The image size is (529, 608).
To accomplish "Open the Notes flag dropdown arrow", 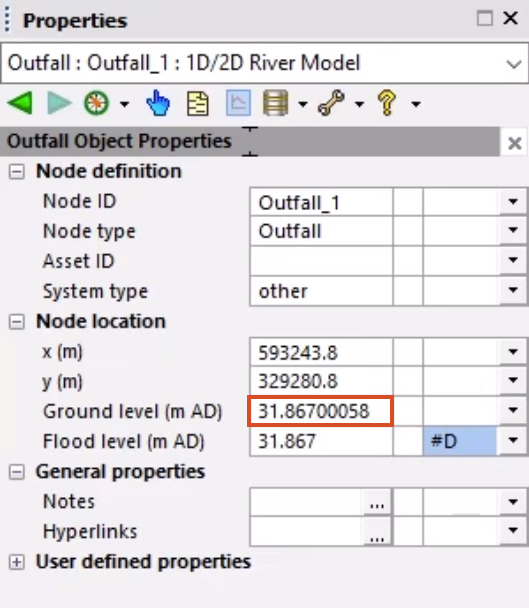I will (x=513, y=501).
